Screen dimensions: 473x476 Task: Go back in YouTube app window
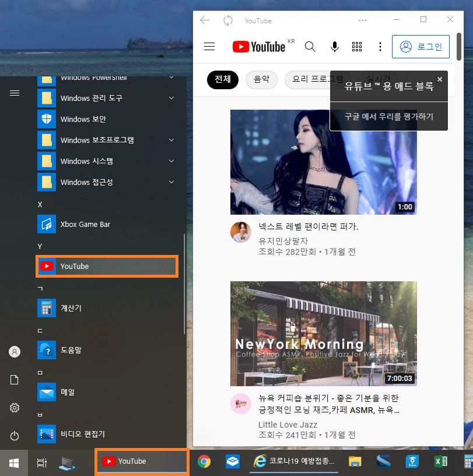tap(205, 20)
